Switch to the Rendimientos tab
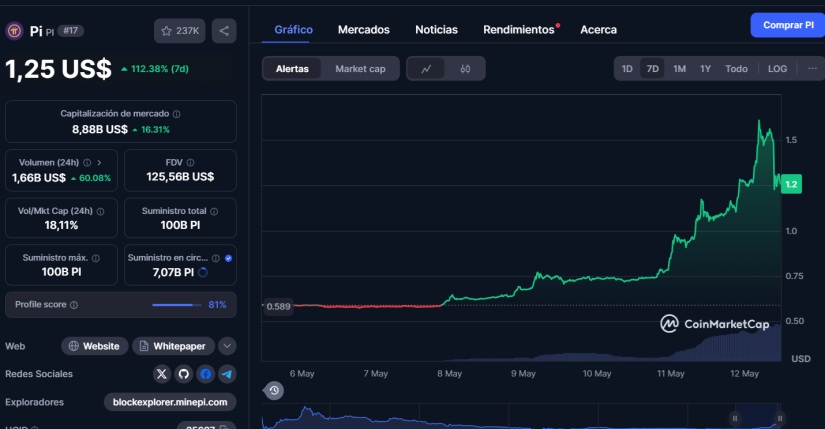This screenshot has height=429, width=825. [x=519, y=30]
